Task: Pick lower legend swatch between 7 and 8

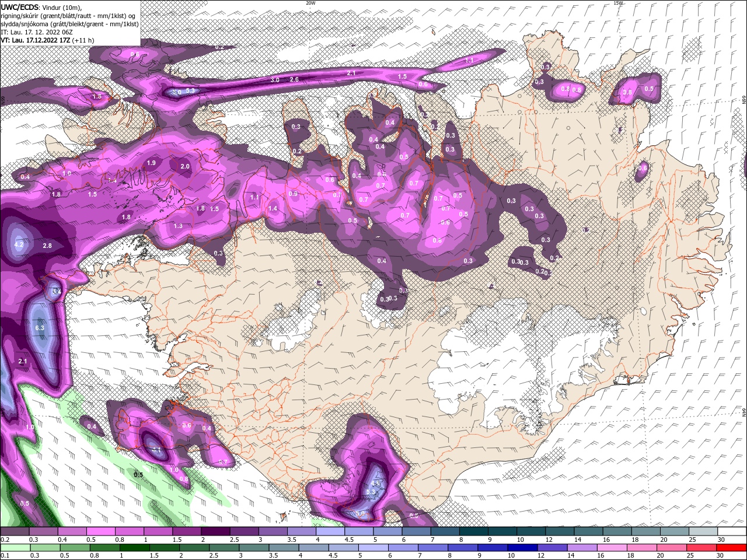Action: 433,548
